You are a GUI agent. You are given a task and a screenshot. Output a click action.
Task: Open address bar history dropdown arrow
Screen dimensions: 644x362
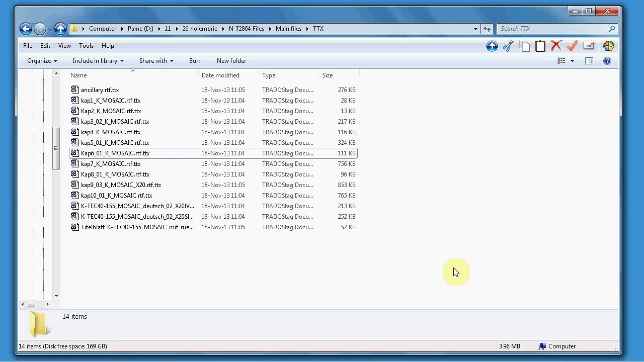pos(475,29)
